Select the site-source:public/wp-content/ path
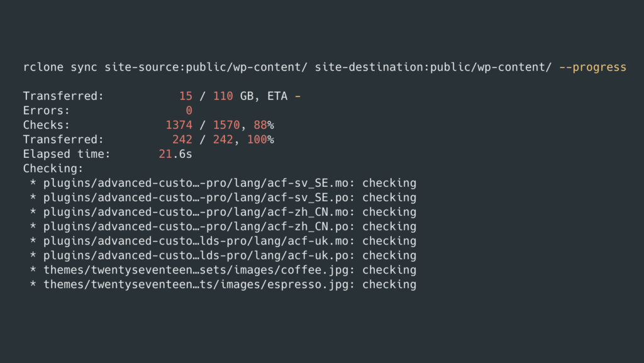This screenshot has height=363, width=644. (x=206, y=67)
